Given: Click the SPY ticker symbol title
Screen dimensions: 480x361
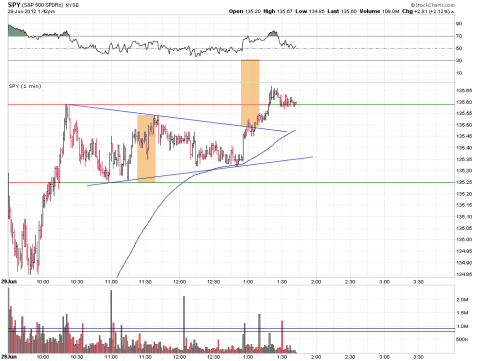Looking at the screenshot, I should click(14, 5).
